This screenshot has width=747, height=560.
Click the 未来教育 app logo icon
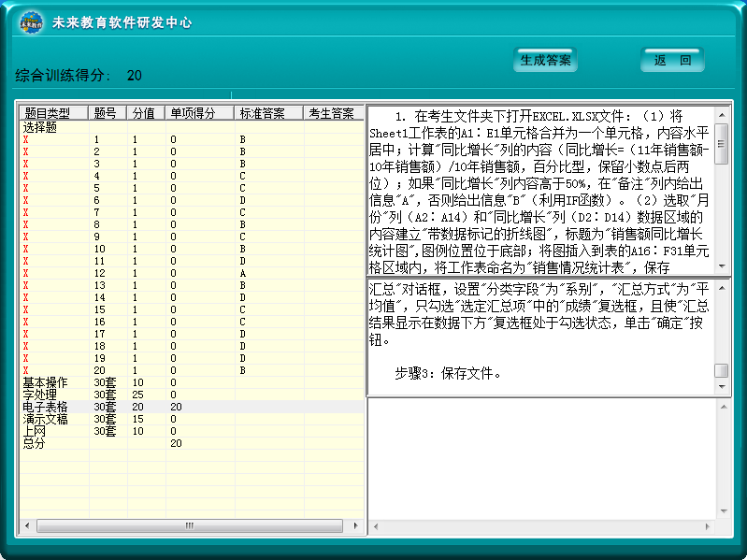[32, 22]
